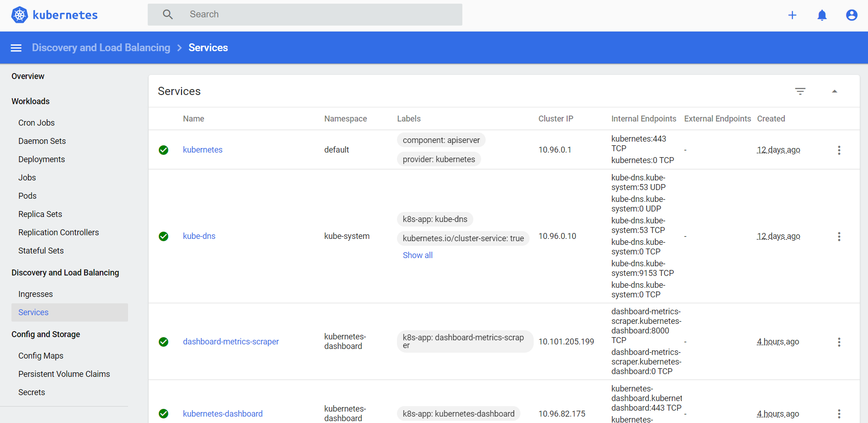Click the k8s-app: kube-dns label chip
The width and height of the screenshot is (868, 423).
click(435, 219)
